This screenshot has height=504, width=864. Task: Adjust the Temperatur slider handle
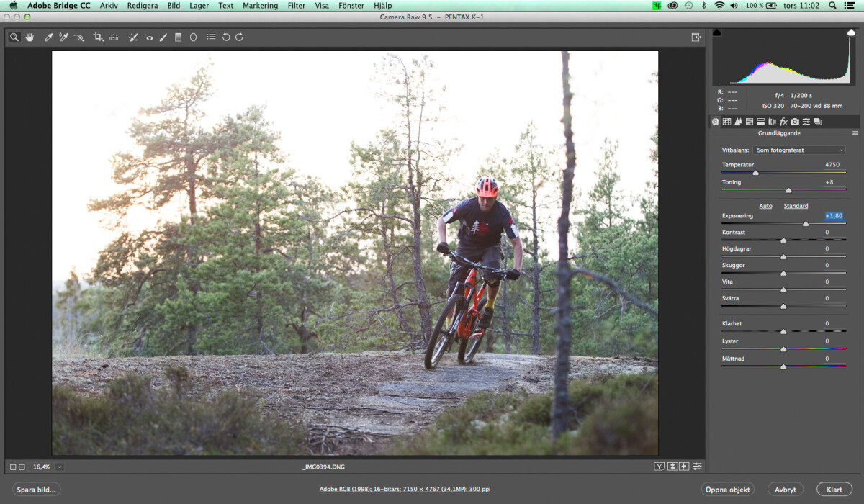pyautogui.click(x=755, y=173)
